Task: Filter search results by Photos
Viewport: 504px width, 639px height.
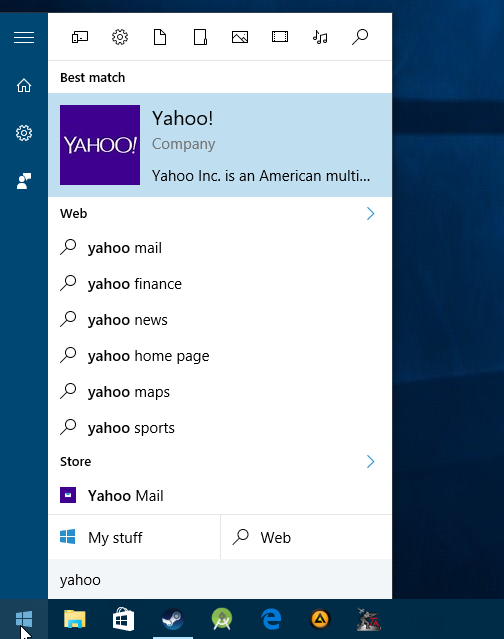Action: click(x=240, y=37)
